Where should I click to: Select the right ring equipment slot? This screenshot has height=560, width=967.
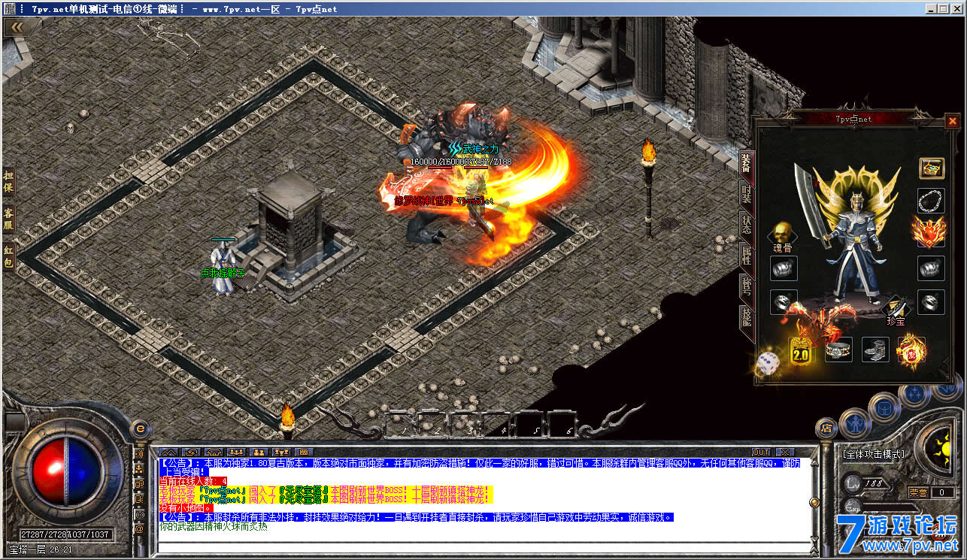click(x=932, y=301)
